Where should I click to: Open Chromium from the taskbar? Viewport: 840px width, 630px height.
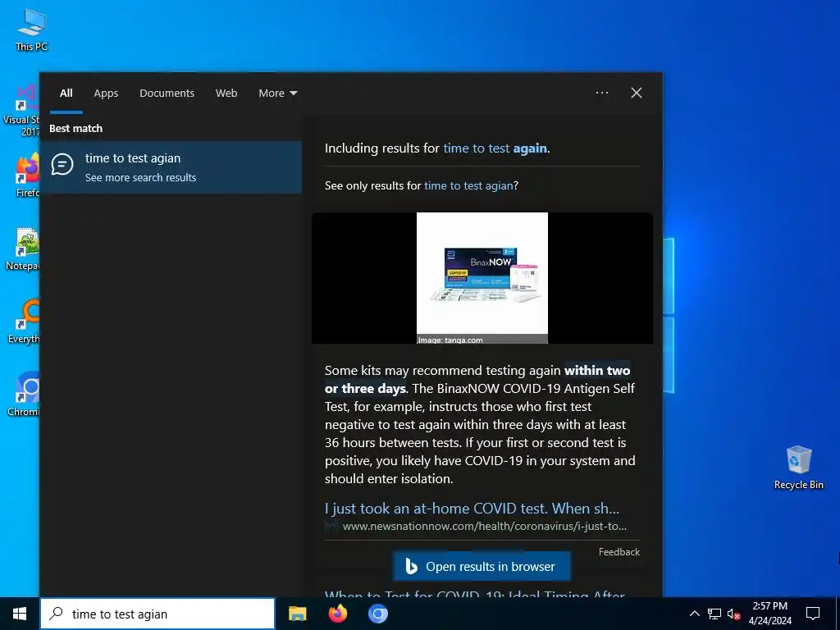point(377,614)
